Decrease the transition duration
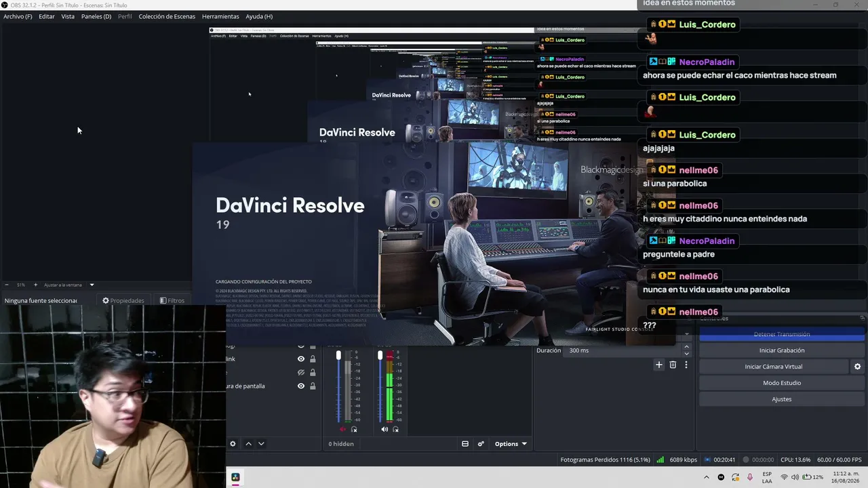 686,354
